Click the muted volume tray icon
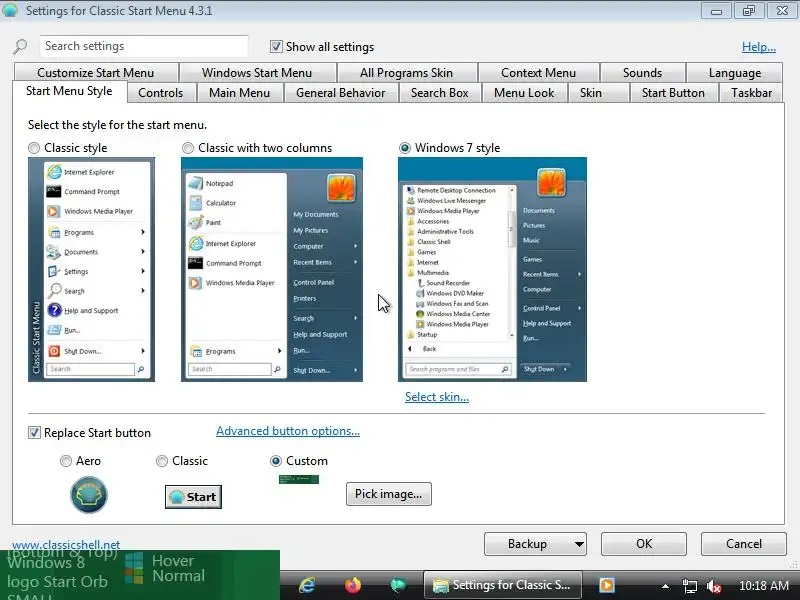Image resolution: width=800 pixels, height=600 pixels. tap(714, 586)
